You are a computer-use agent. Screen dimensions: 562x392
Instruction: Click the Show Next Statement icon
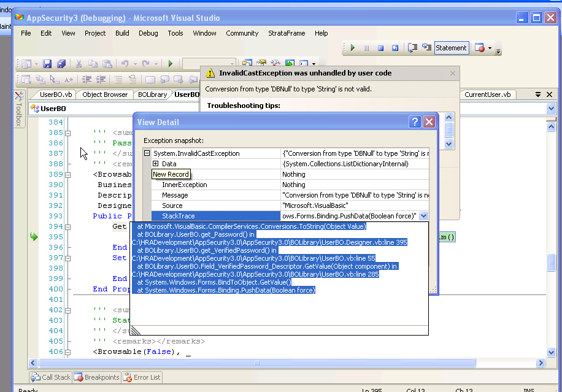click(x=413, y=48)
